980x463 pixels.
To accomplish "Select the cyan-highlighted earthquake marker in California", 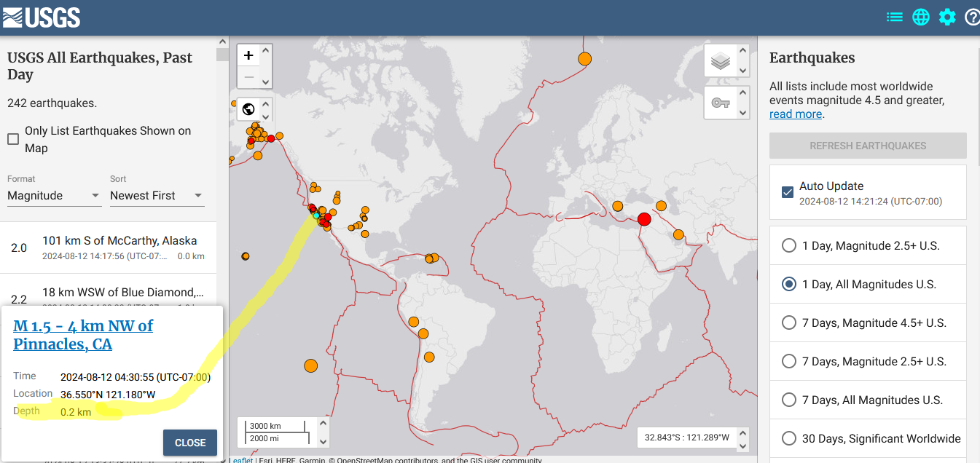I will pos(316,215).
